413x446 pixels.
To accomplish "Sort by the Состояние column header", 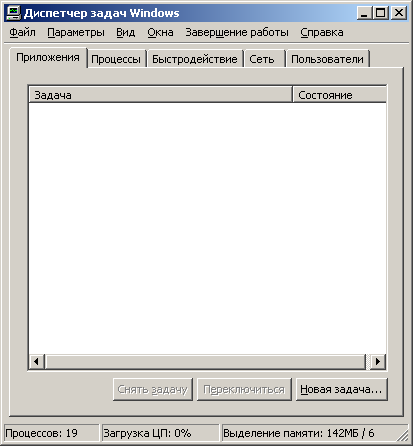I will 339,95.
